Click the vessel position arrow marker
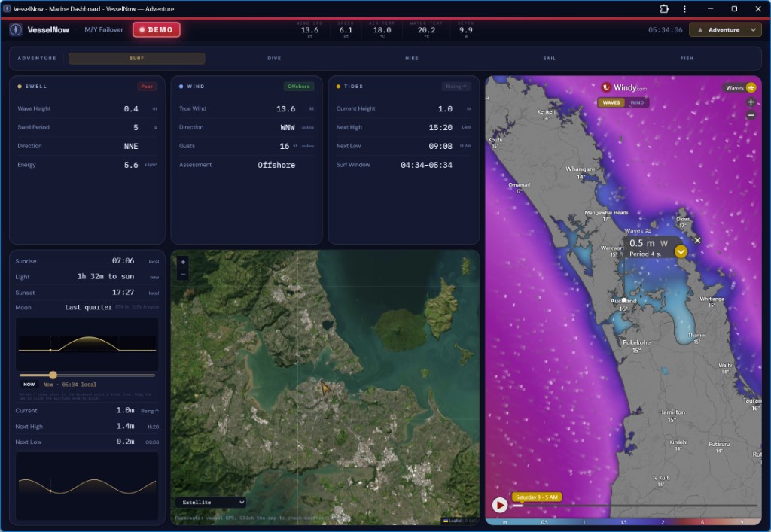 (325, 388)
